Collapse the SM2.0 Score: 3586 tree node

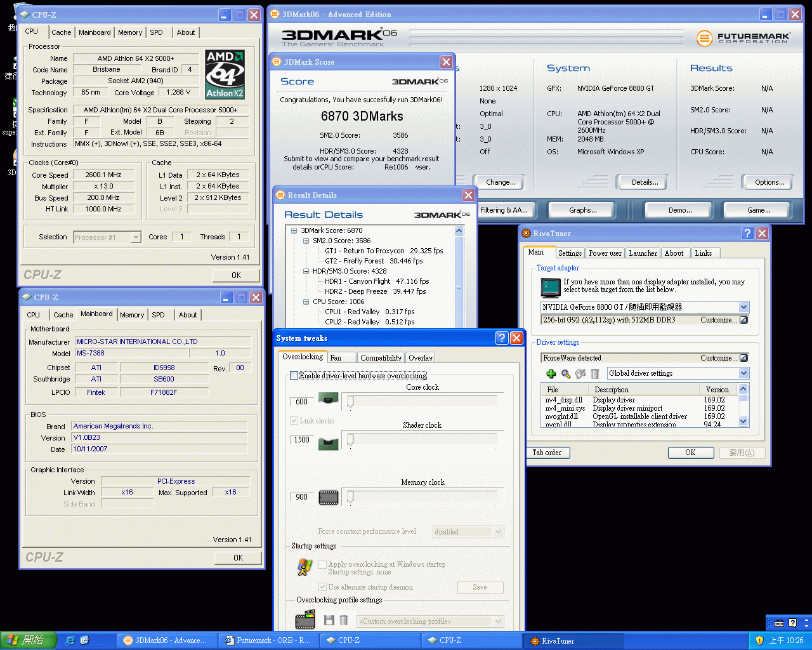click(x=306, y=241)
